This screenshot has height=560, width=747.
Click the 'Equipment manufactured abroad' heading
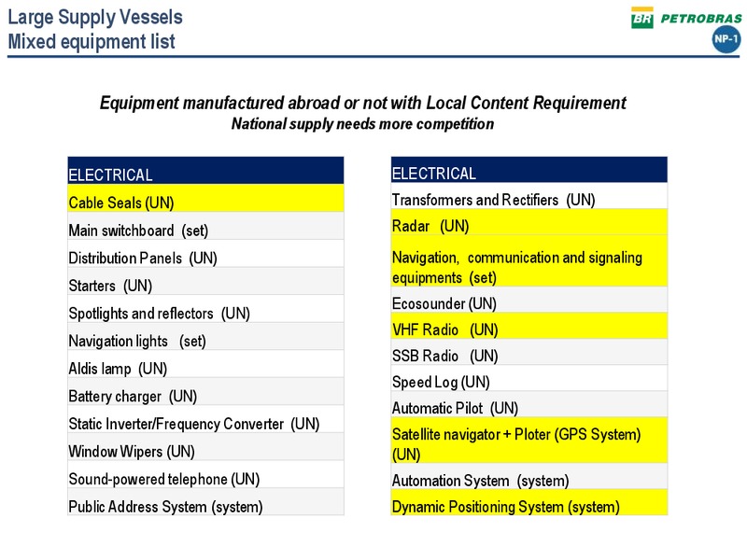362,103
